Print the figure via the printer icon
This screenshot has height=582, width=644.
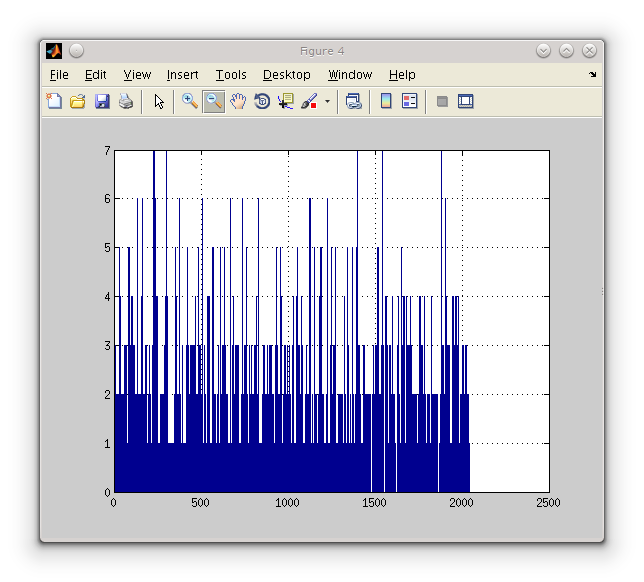coord(126,101)
